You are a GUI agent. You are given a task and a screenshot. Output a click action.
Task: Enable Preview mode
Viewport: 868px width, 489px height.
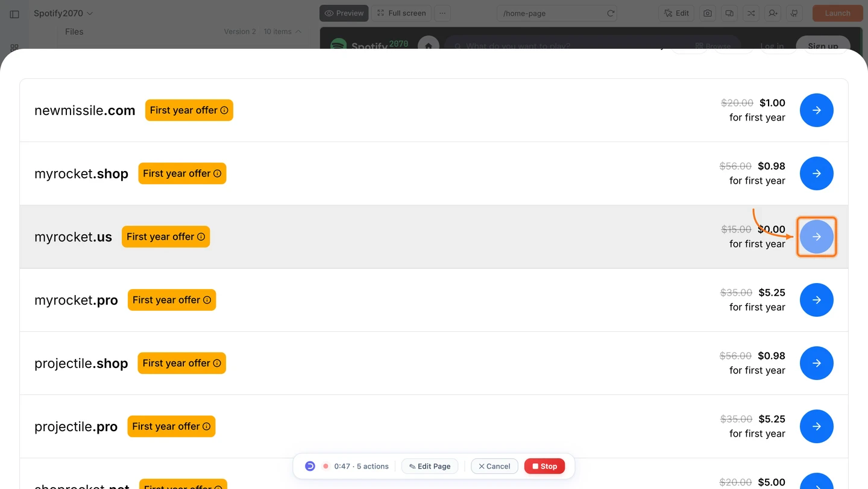344,13
